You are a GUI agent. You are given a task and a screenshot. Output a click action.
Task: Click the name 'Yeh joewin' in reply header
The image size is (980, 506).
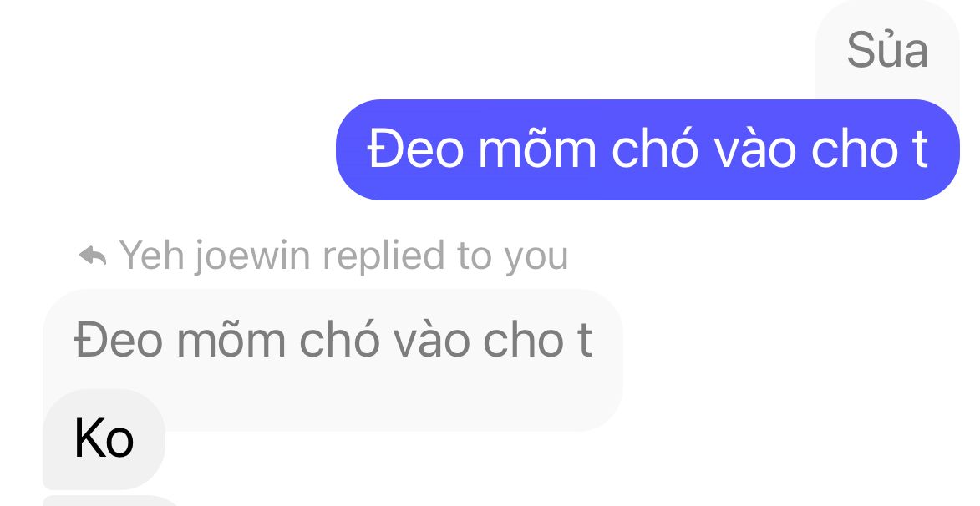[215, 256]
